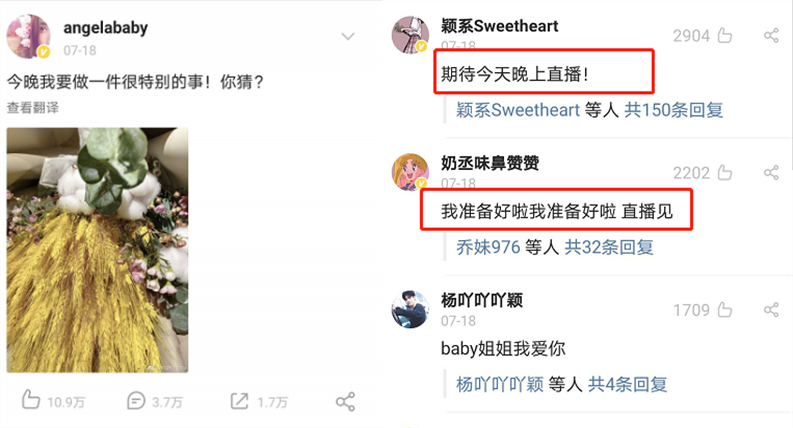
Task: Open the 乔妹976 user link
Action: (x=488, y=247)
